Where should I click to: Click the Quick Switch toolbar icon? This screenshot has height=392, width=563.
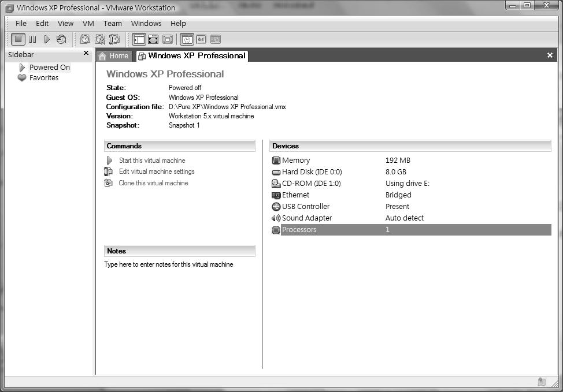tap(153, 39)
